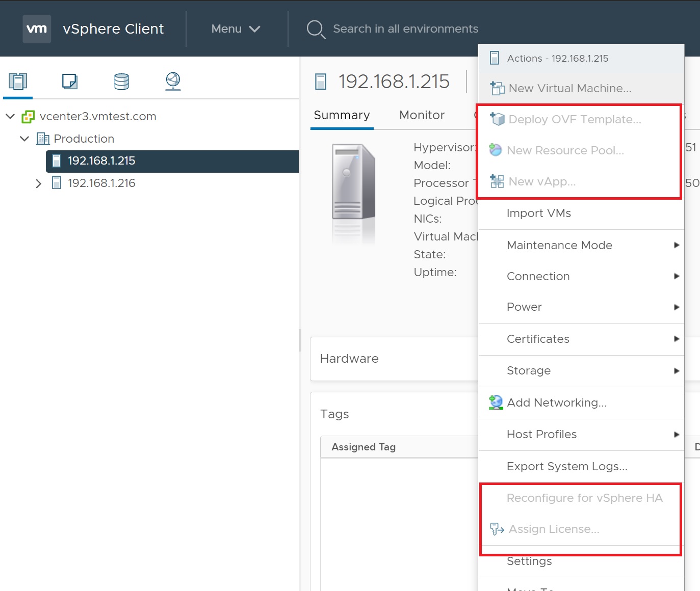Select Reconfigure for vSphere HA entry

[x=581, y=498]
